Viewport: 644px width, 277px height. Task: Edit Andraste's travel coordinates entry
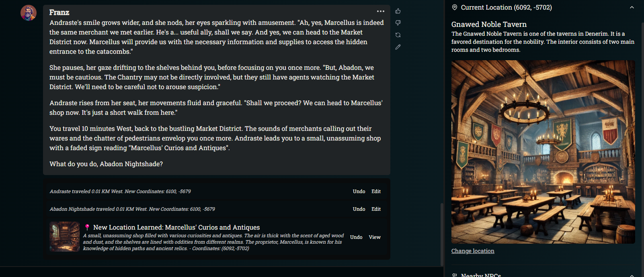[376, 191]
